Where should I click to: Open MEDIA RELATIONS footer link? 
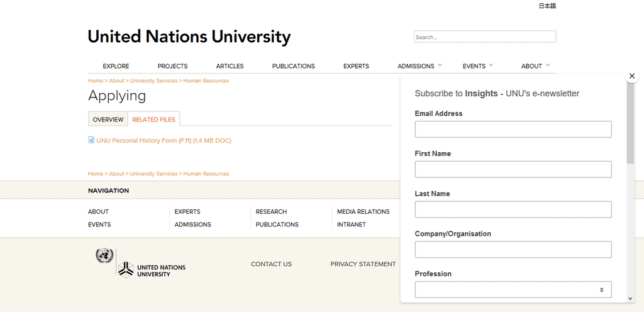[363, 212]
